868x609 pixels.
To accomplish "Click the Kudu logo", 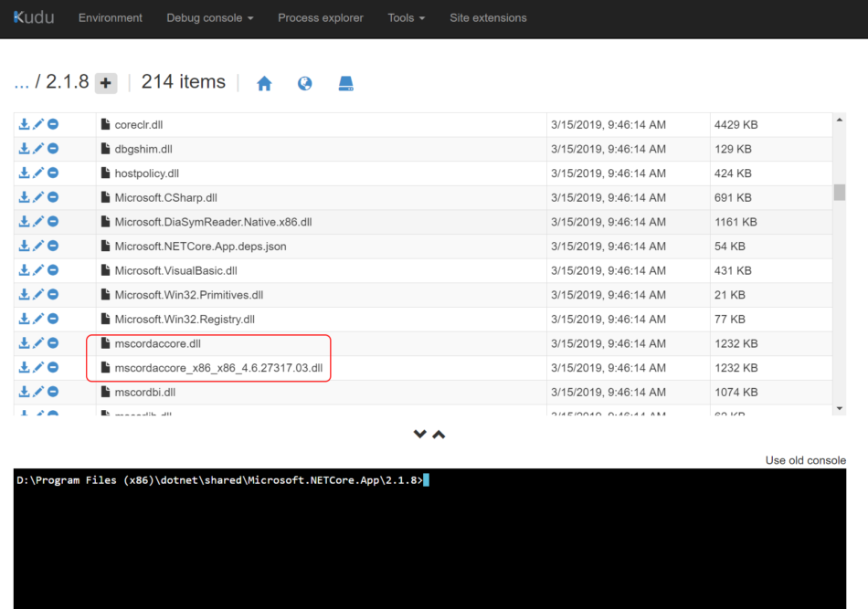I will (x=33, y=17).
